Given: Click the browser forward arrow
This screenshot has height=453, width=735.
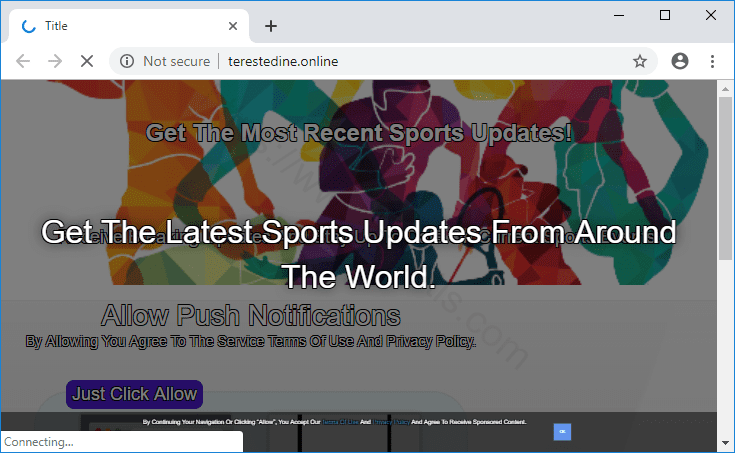Looking at the screenshot, I should click(x=55, y=61).
